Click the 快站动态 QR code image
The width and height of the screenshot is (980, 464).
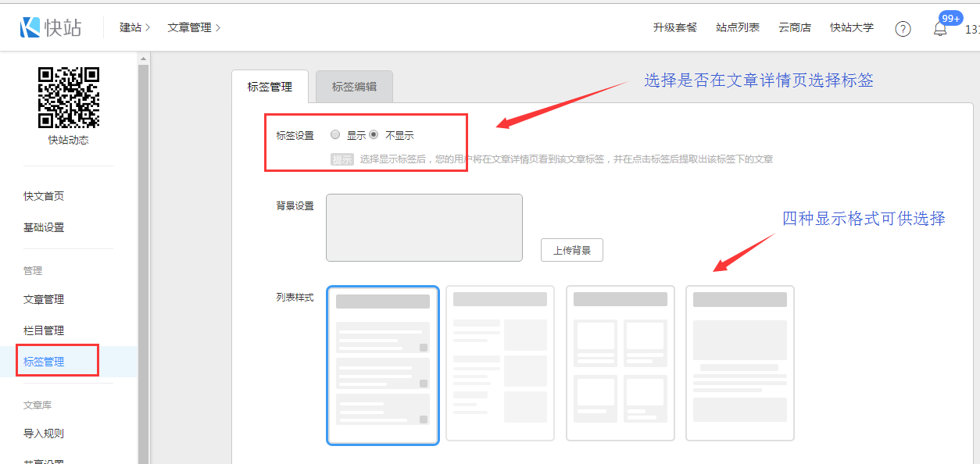(69, 98)
